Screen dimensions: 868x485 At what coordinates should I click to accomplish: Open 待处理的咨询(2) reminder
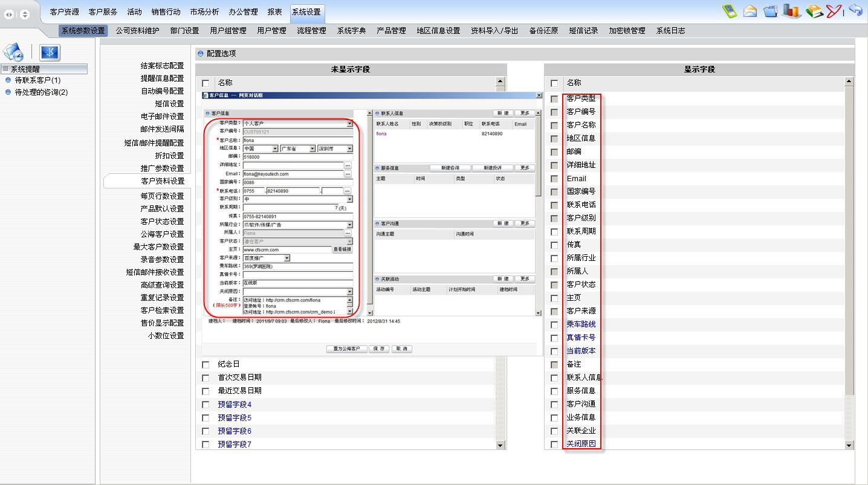[x=41, y=92]
